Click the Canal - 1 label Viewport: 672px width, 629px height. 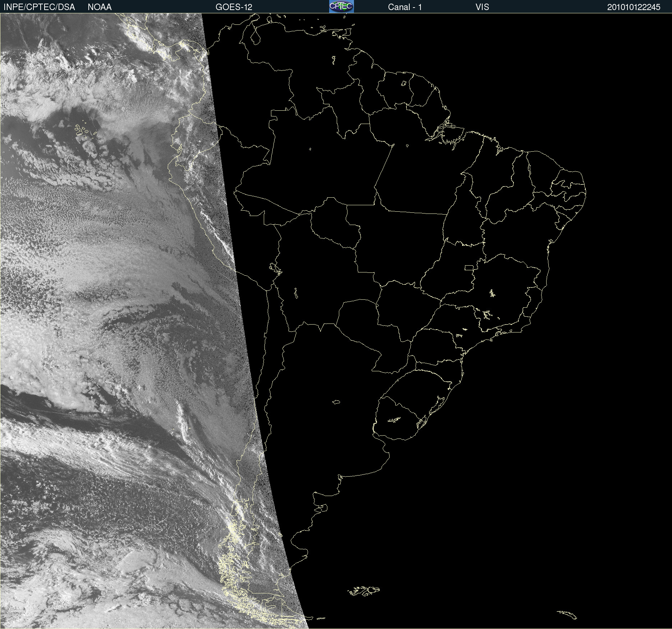(x=405, y=7)
